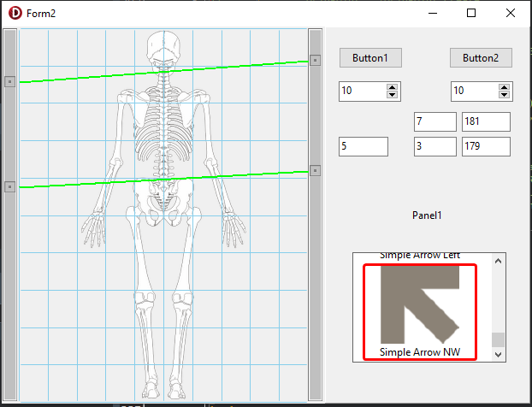Click the edit box containing 5

[x=364, y=146]
